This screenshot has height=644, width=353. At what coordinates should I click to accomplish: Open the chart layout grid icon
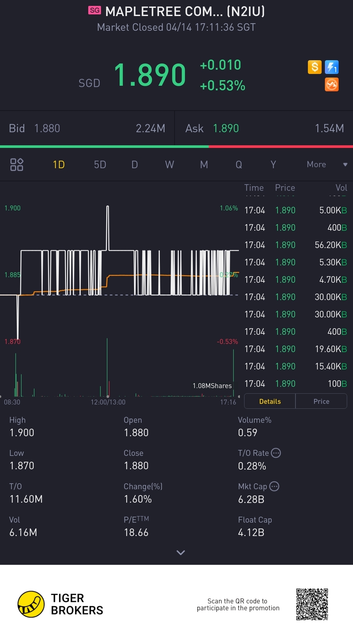(x=17, y=164)
